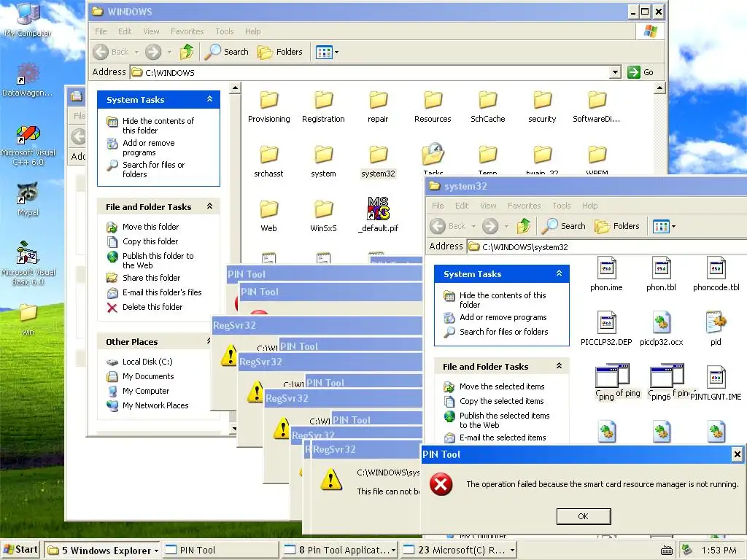Screen dimensions: 747x560
Task: Collapse System Tasks panel in WINDOWS window
Action: (x=209, y=99)
